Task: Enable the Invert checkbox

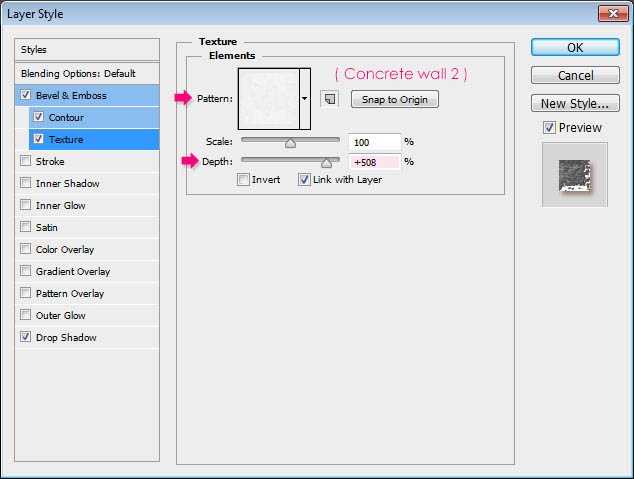Action: click(243, 179)
